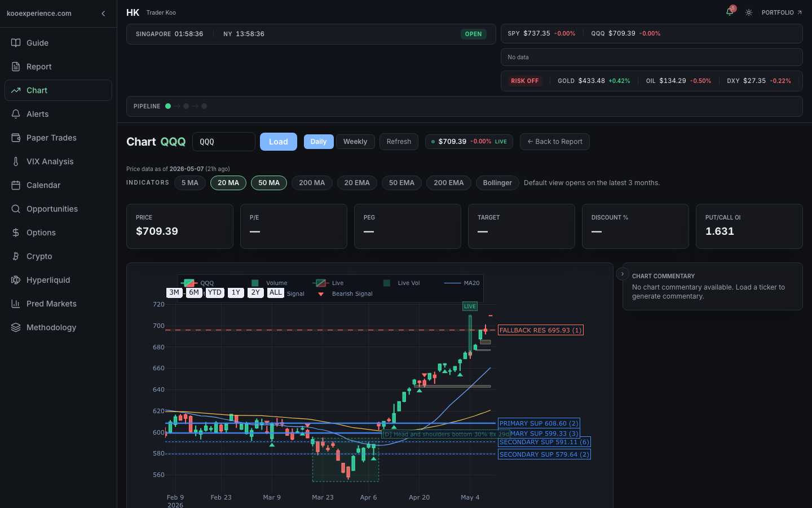Select the 1Y range button

[236, 292]
